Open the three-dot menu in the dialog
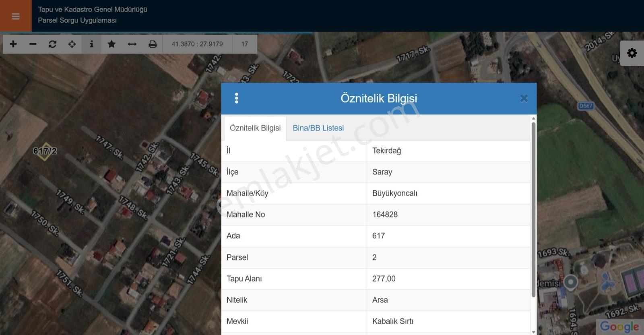Viewport: 644px width, 335px height. click(x=236, y=98)
